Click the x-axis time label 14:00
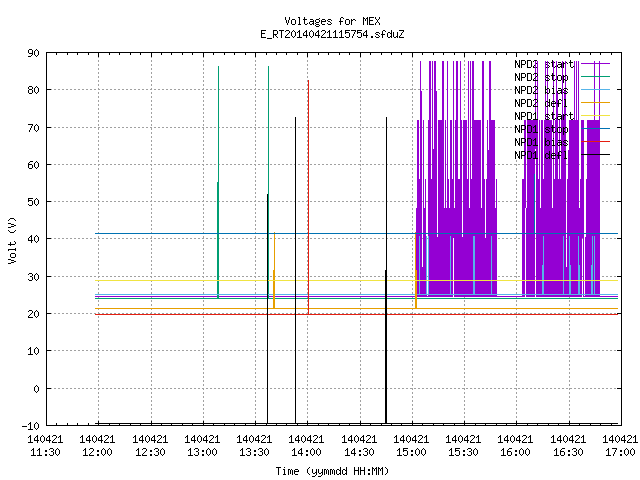640x480 pixels. coord(307,453)
